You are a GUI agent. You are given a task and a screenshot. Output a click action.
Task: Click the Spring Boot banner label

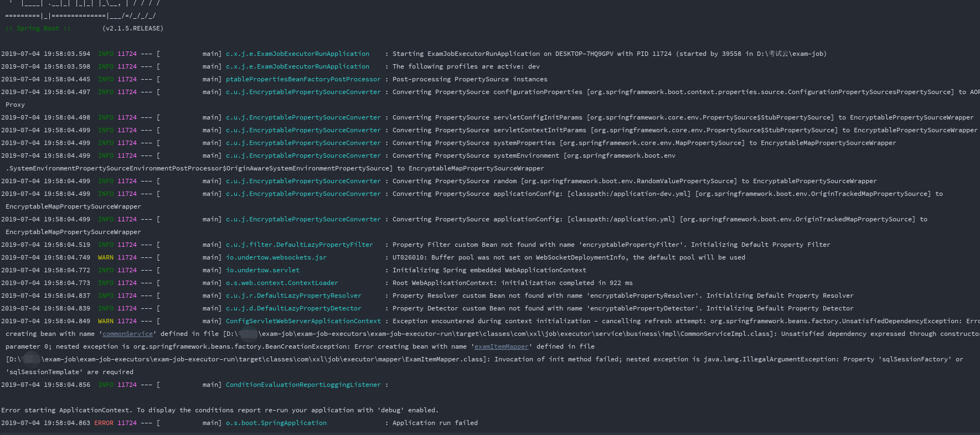pos(38,28)
